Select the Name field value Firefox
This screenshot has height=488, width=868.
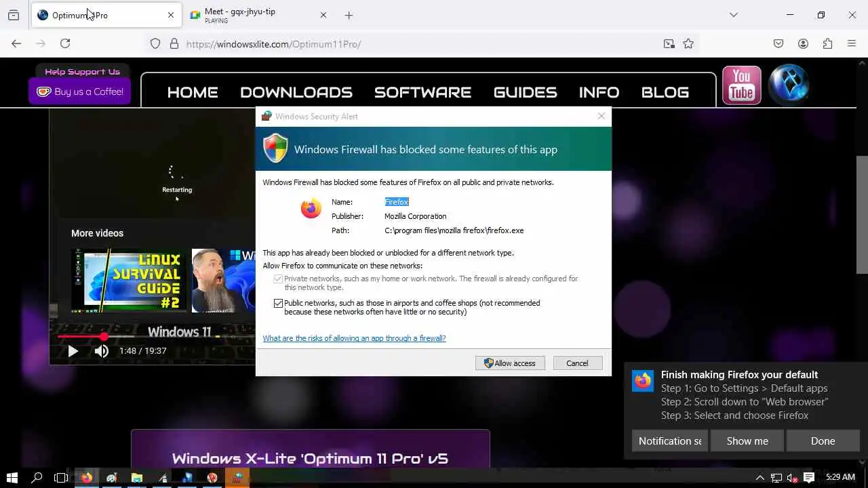(397, 202)
